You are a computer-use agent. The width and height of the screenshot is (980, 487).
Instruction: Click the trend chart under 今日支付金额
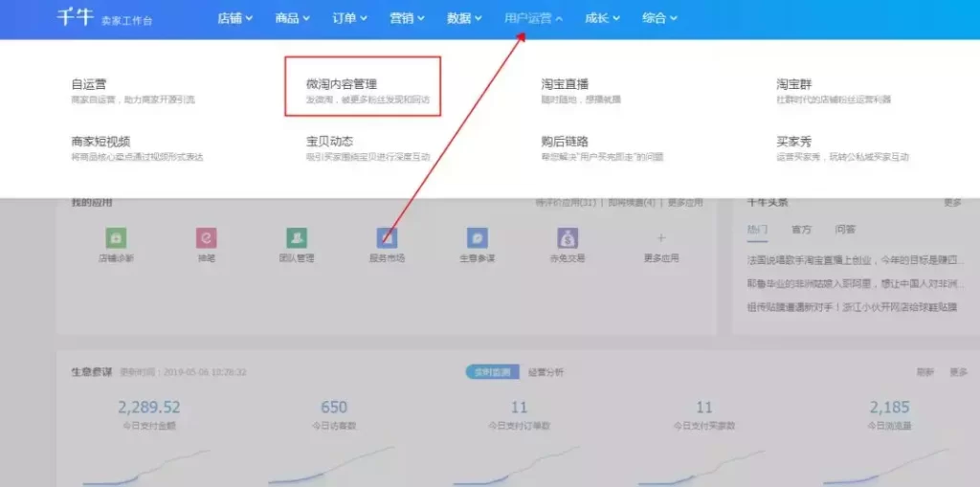click(x=146, y=466)
